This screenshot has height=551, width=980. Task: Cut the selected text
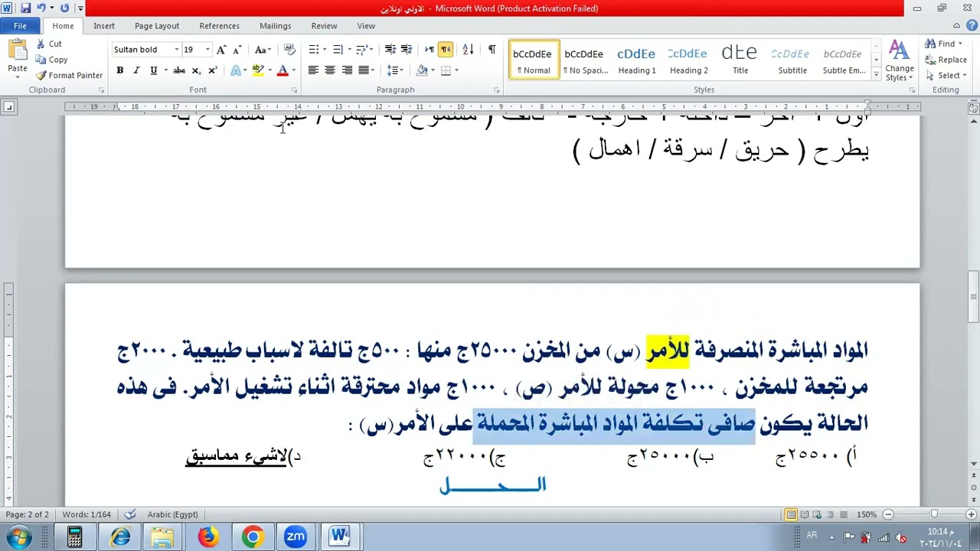tap(49, 44)
